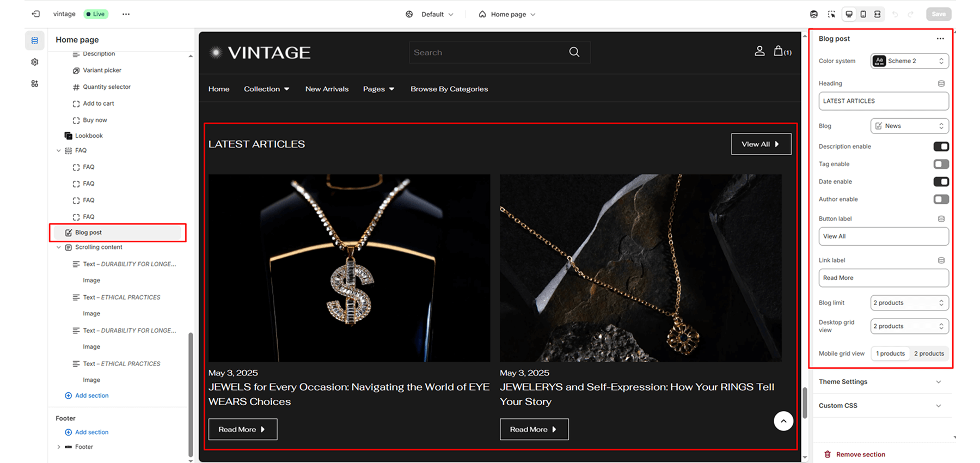Switch to mobile preview view
The width and height of the screenshot is (980, 463).
[863, 14]
